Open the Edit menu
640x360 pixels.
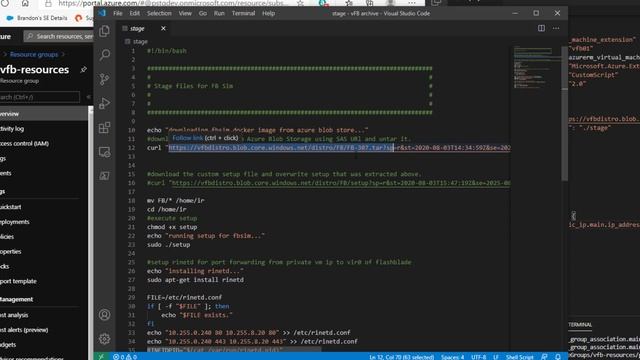(134, 13)
